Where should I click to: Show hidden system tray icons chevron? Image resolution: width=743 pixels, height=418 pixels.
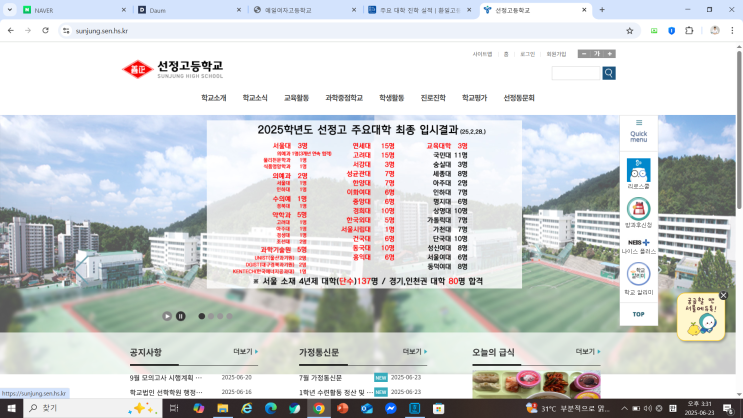[x=624, y=409]
